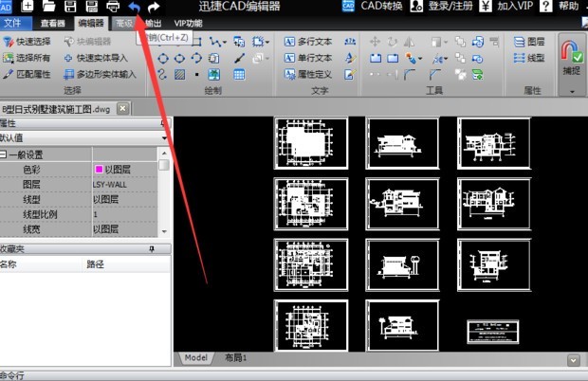Click the Undo arrow icon

(x=135, y=7)
